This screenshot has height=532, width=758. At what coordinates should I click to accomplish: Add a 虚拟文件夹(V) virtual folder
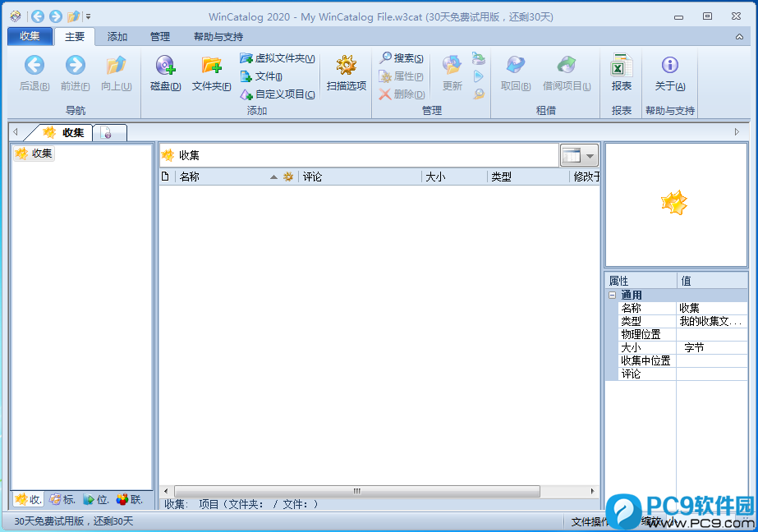click(x=278, y=58)
